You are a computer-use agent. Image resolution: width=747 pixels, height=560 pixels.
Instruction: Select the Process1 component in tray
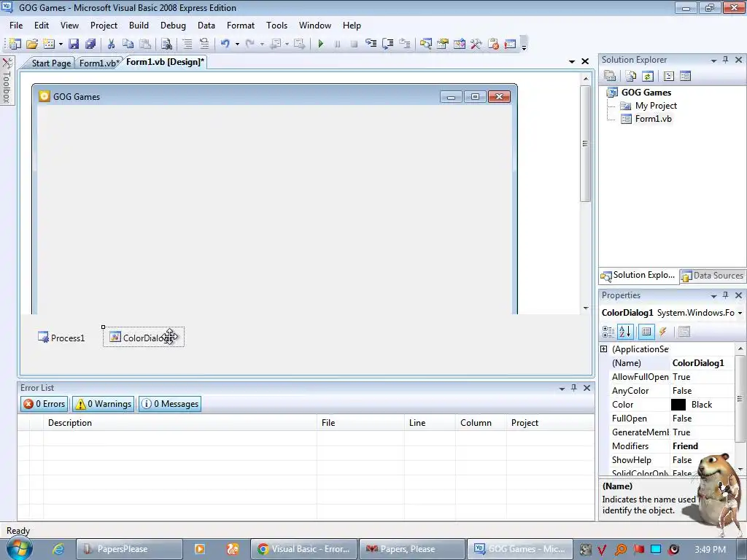pos(61,338)
